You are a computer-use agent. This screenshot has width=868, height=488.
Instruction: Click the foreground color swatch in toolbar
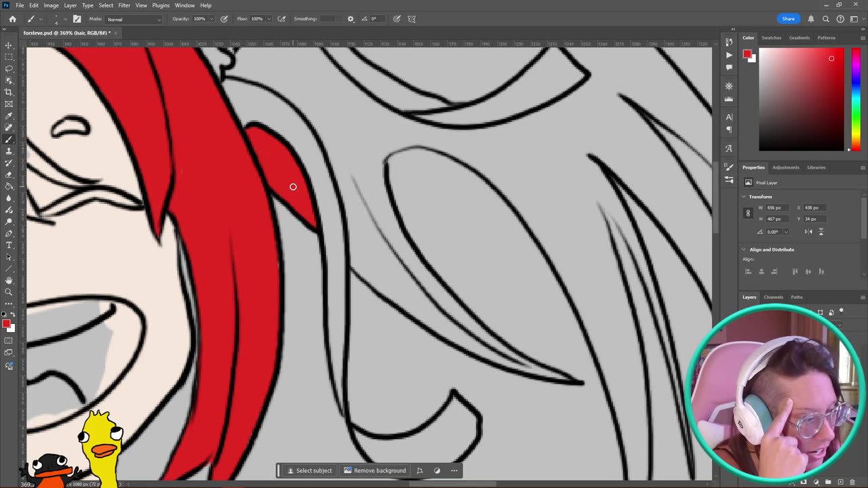[6, 323]
